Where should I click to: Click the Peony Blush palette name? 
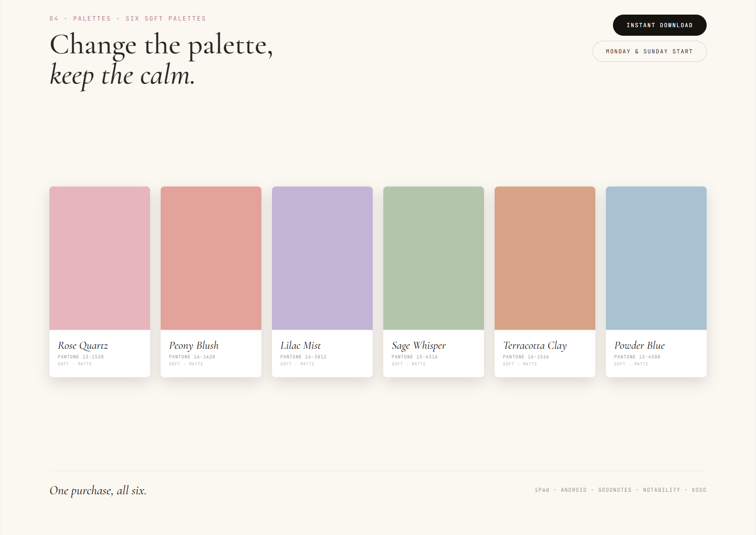tap(194, 346)
